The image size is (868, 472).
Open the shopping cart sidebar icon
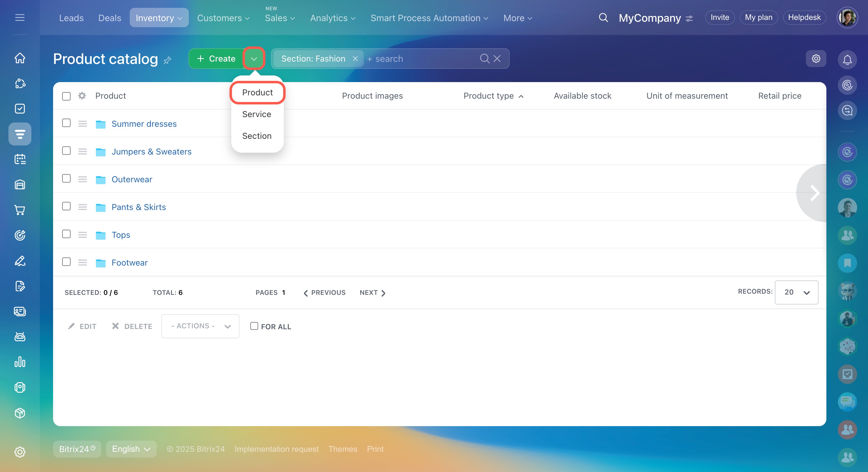tap(20, 210)
